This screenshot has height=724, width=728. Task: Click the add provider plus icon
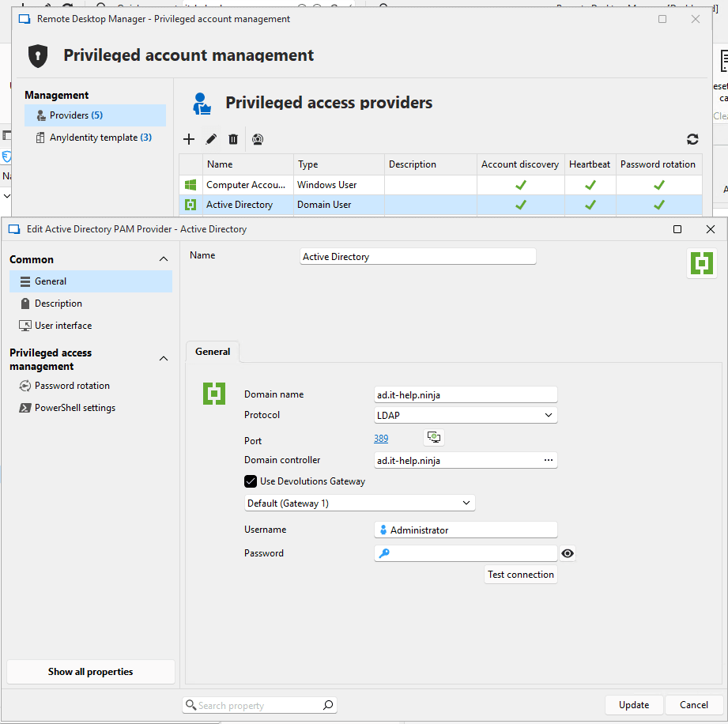[x=189, y=139]
